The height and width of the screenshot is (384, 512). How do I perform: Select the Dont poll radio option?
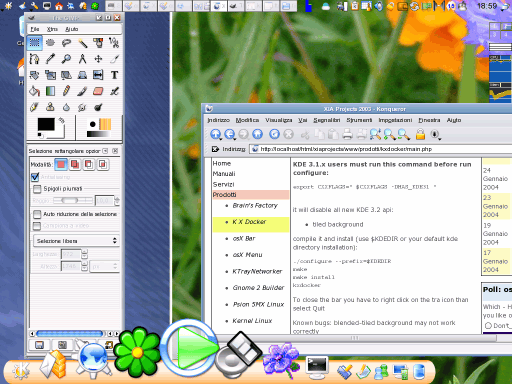(488, 326)
